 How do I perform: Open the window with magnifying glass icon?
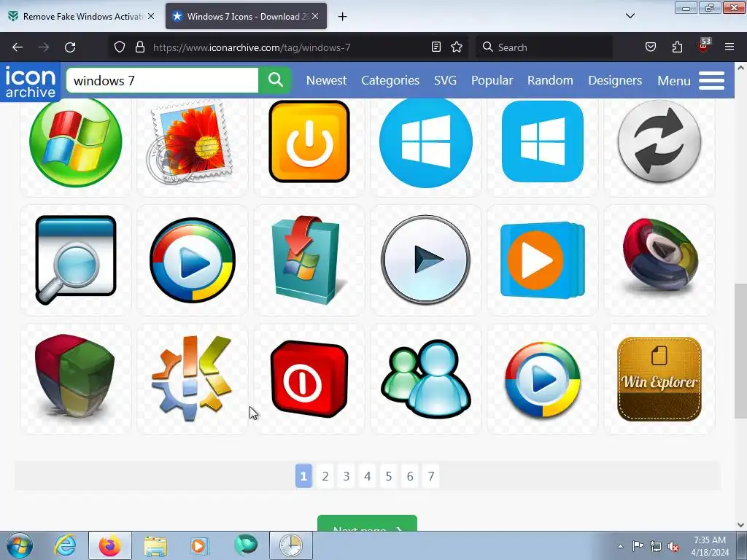pos(75,260)
